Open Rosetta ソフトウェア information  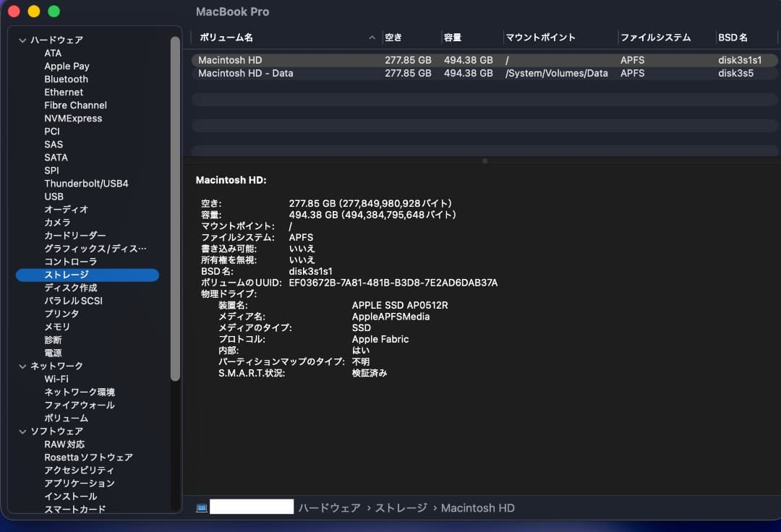(x=88, y=457)
